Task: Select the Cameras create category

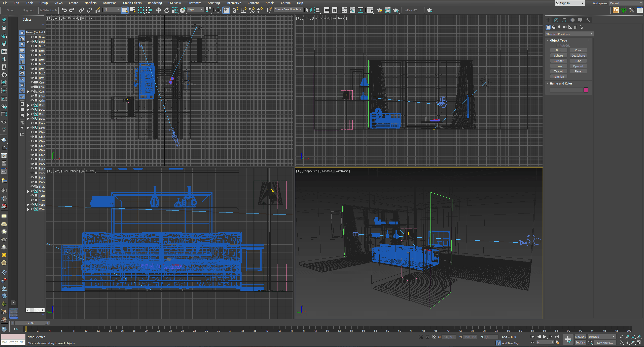Action: 565,27
